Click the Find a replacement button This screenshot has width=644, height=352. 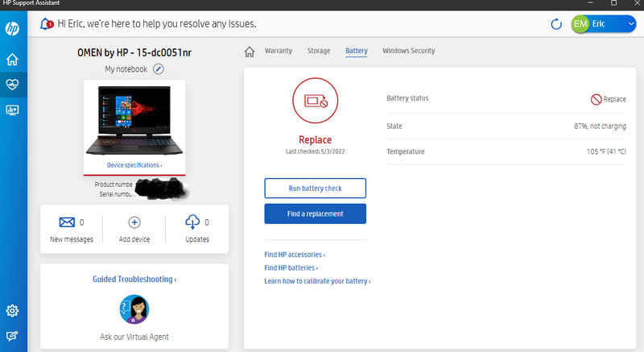(x=315, y=213)
